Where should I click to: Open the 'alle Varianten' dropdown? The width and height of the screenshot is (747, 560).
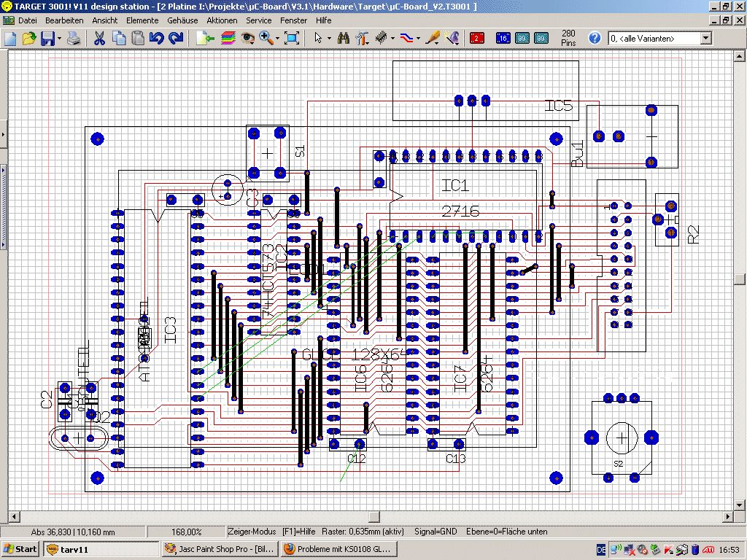[x=705, y=38]
